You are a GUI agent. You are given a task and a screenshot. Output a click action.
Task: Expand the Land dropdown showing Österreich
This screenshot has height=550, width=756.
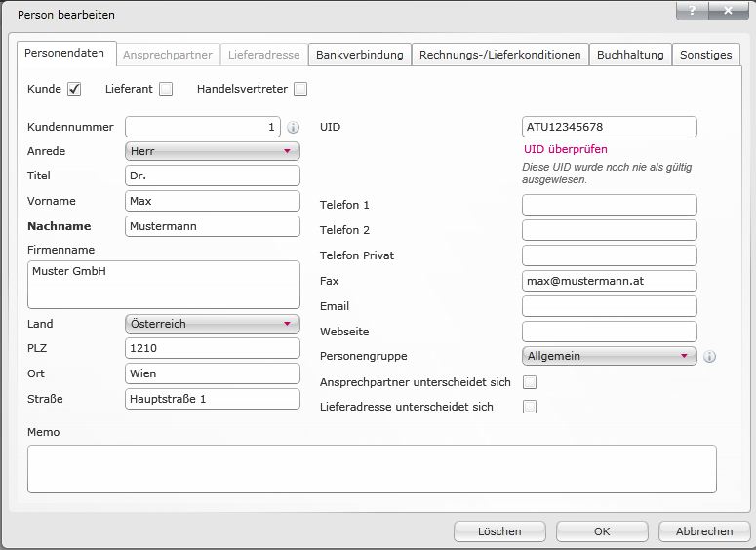click(x=212, y=324)
